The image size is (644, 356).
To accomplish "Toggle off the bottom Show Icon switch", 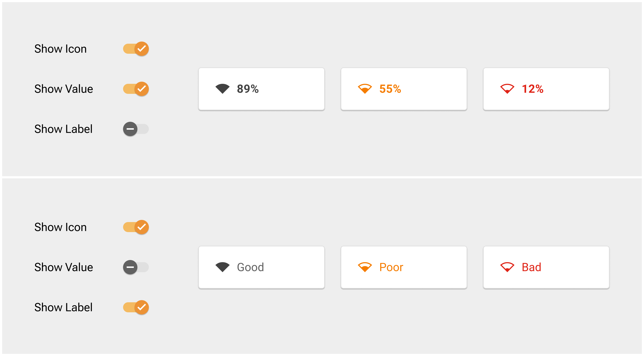I will tap(136, 227).
